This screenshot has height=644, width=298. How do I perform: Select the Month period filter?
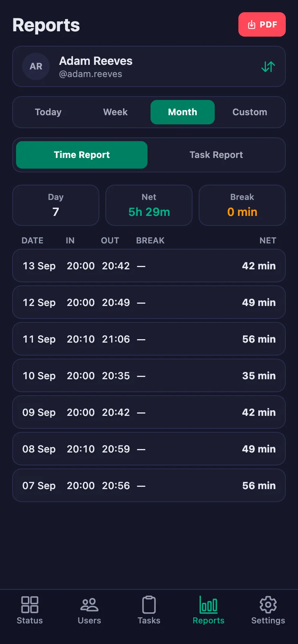[183, 112]
